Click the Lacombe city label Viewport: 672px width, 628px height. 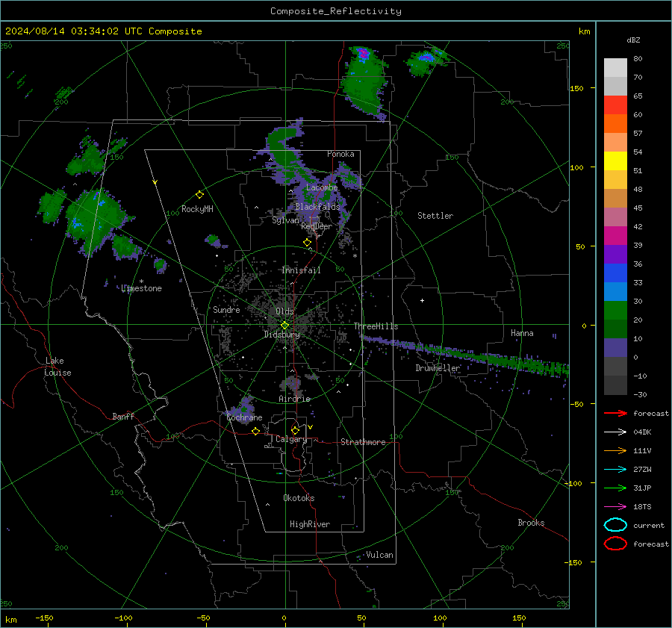(322, 187)
